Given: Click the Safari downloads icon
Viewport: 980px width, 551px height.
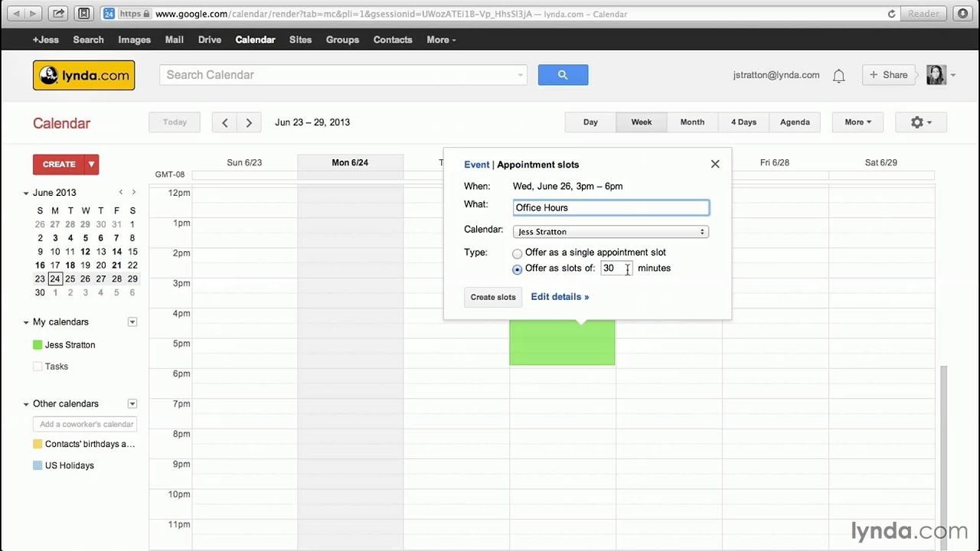Looking at the screenshot, I should click(963, 14).
